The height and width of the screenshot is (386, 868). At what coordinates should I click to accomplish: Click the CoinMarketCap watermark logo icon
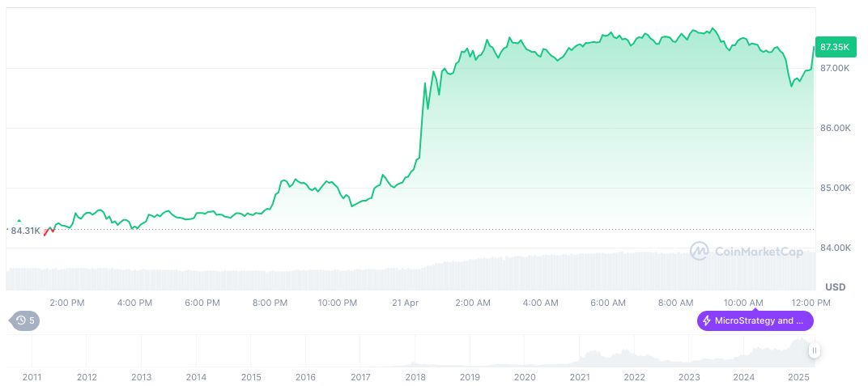699,252
